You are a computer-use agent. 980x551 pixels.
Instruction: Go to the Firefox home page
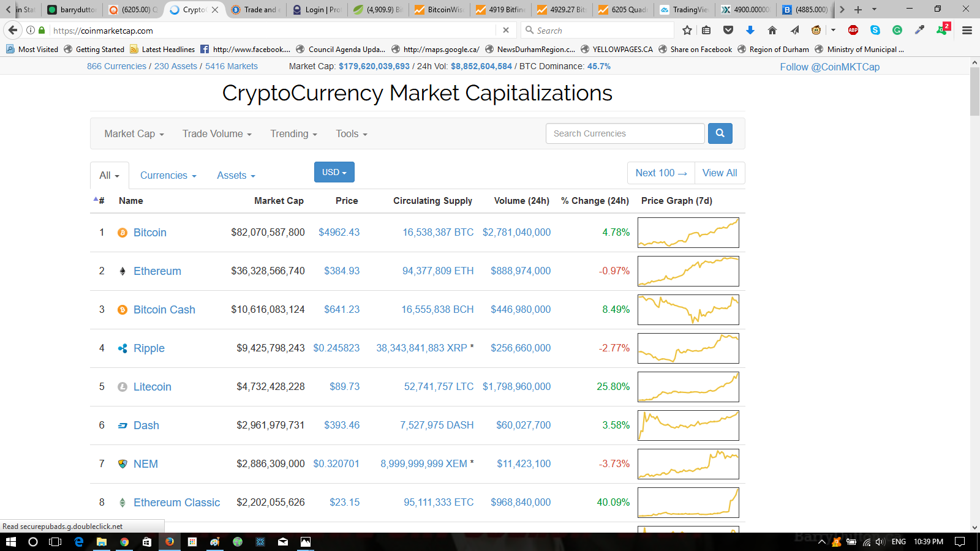(772, 30)
